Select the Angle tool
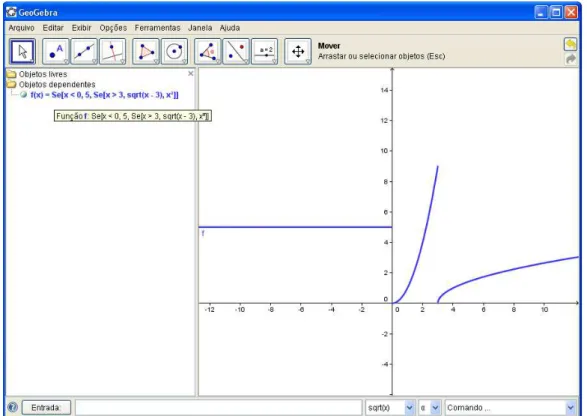This screenshot has width=587, height=416. [x=207, y=51]
